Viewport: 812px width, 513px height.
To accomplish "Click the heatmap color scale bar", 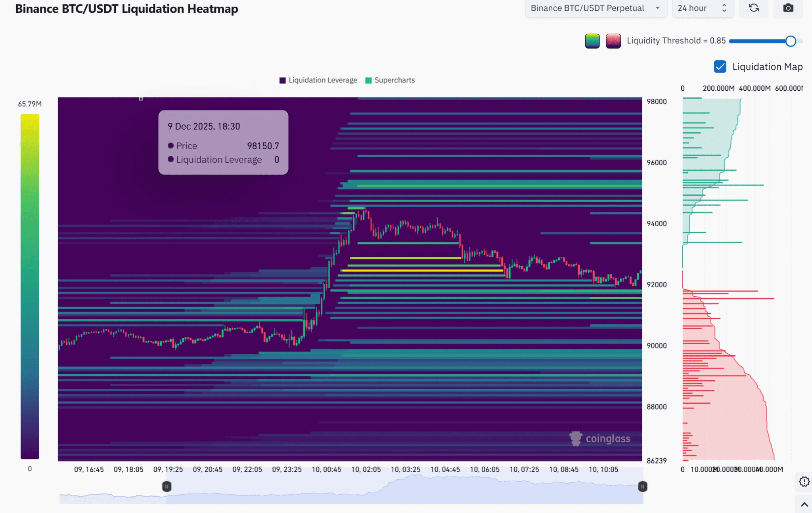I will point(30,286).
